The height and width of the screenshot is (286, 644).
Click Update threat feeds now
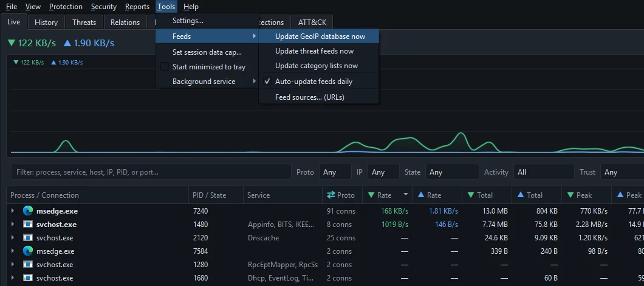pos(319,51)
